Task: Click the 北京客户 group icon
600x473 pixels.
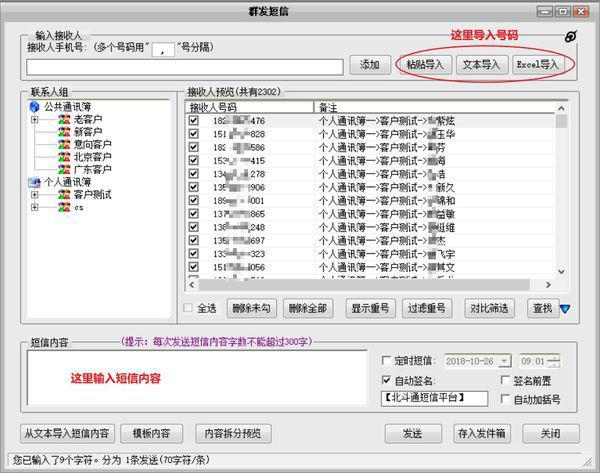Action: tap(64, 156)
